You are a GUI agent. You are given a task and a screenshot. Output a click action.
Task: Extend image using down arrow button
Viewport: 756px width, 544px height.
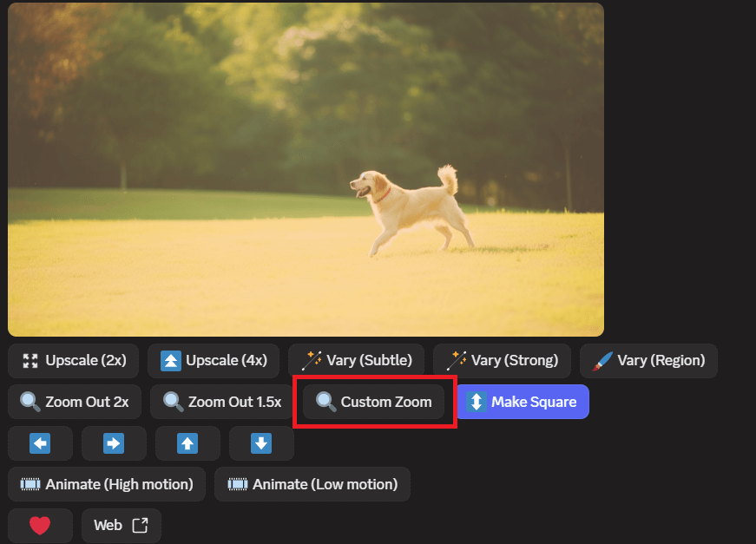point(261,443)
